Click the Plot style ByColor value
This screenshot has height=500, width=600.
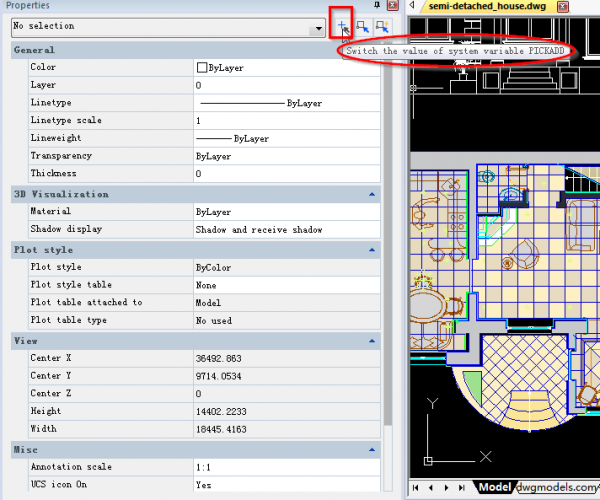[x=287, y=267]
